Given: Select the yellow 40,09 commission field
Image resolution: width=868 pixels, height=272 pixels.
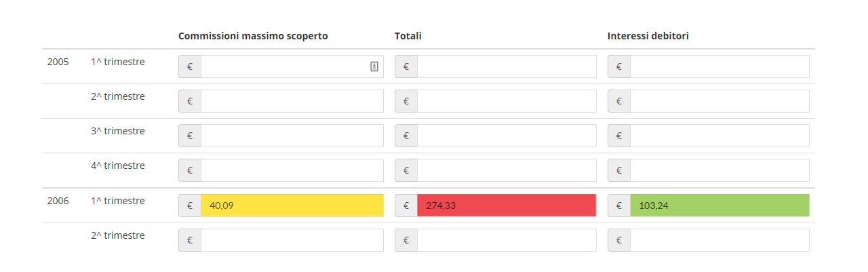Looking at the screenshot, I should click(x=292, y=206).
